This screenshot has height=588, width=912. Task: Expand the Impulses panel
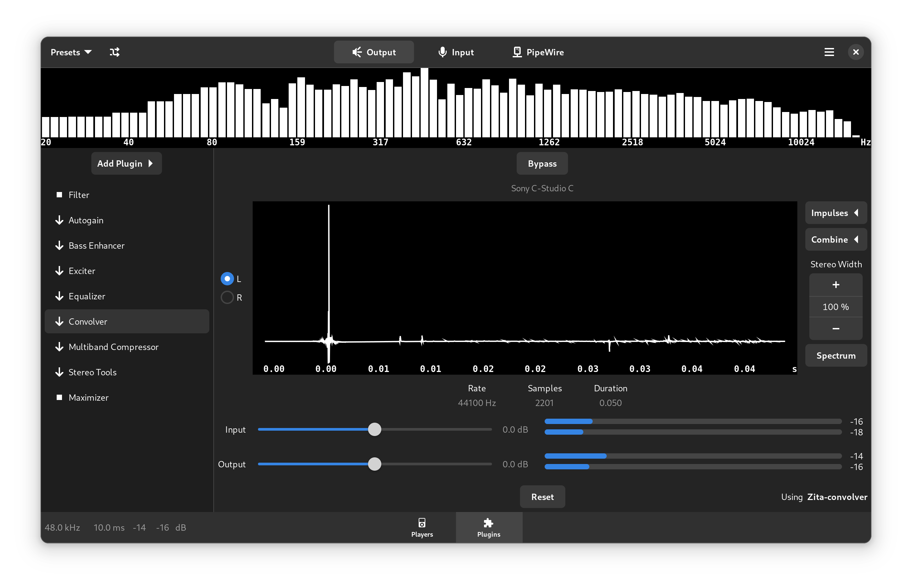click(835, 213)
